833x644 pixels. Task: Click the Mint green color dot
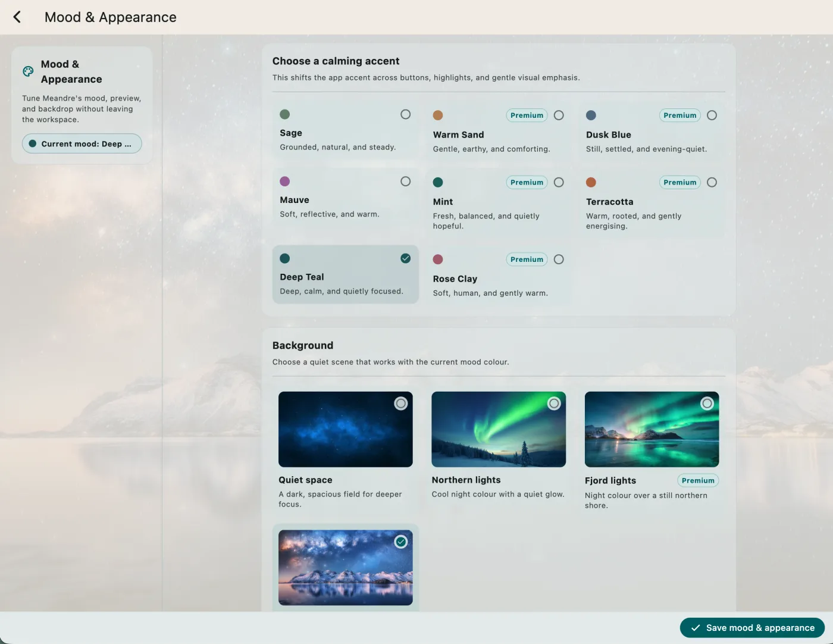pyautogui.click(x=438, y=183)
